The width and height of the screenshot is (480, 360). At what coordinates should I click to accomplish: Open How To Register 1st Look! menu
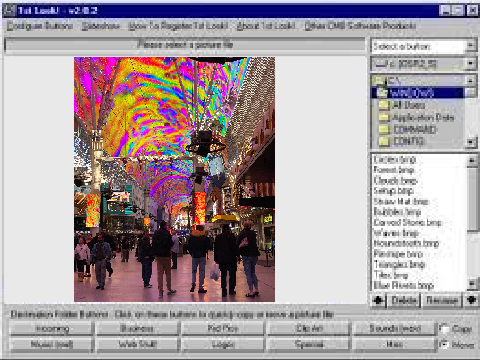tap(178, 26)
